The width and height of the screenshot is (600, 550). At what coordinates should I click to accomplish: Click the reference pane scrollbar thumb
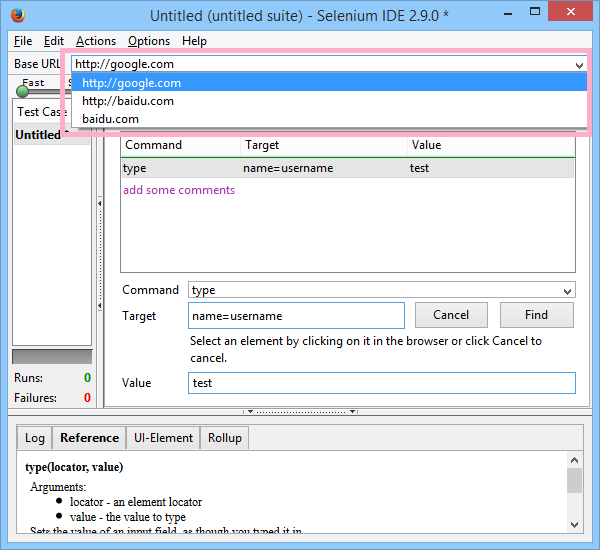574,481
